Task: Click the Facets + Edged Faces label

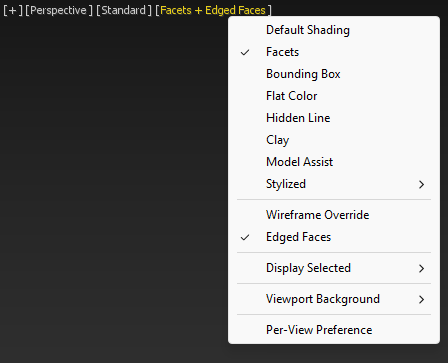Action: coord(213,10)
